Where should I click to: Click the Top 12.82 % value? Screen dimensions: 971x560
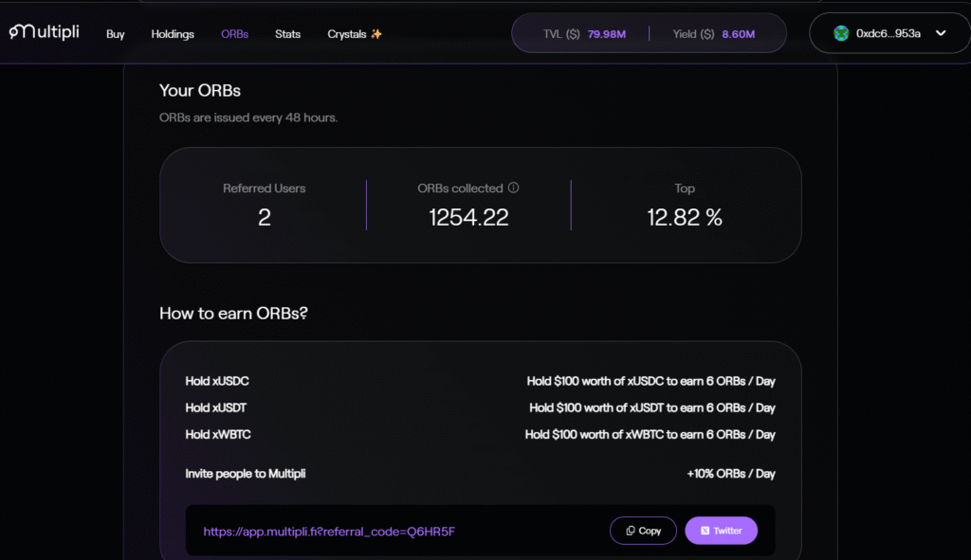pyautogui.click(x=685, y=218)
